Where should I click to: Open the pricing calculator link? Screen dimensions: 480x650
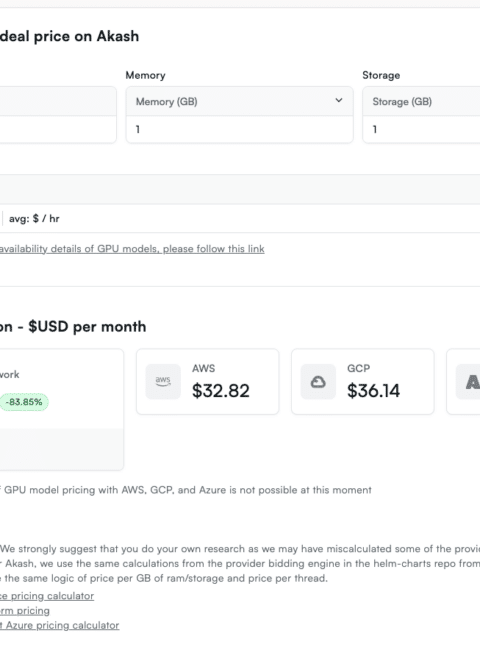click(47, 596)
